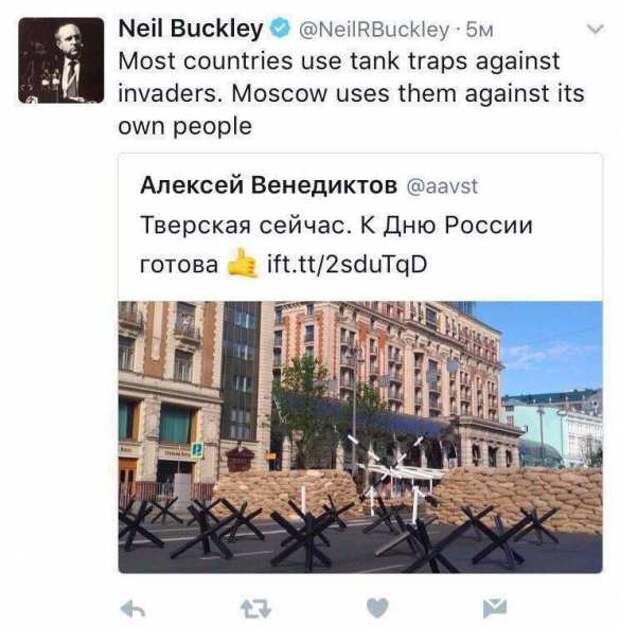Image resolution: width=620 pixels, height=626 pixels.
Task: Open the Neil Buckley display name
Action: click(x=191, y=28)
